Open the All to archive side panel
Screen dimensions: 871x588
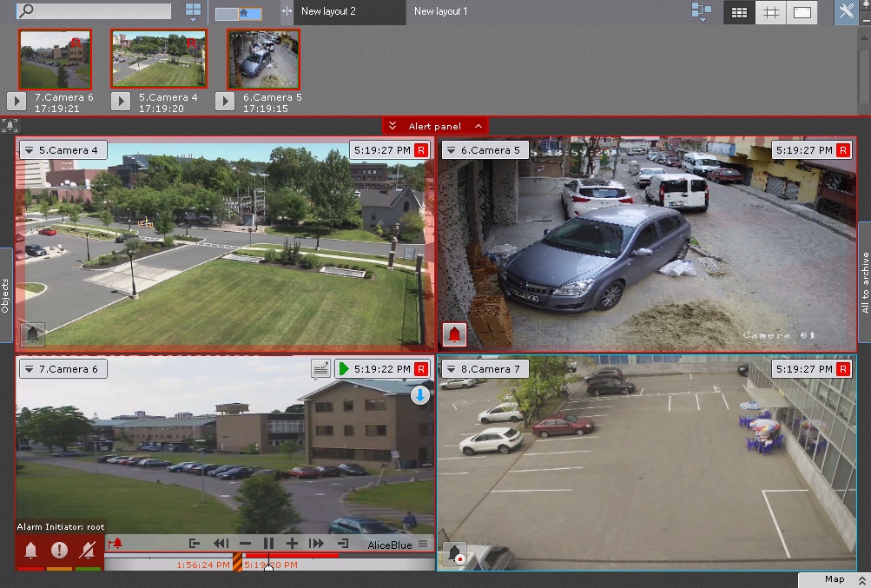[864, 282]
